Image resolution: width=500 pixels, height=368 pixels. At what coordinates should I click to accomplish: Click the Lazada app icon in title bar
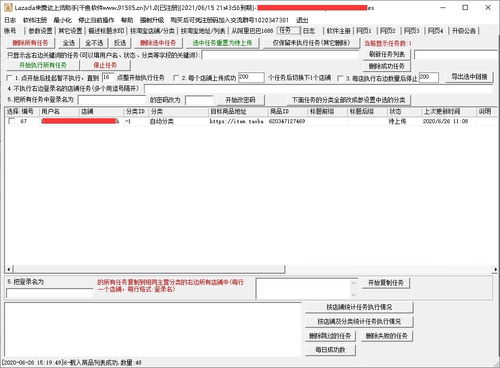point(8,7)
